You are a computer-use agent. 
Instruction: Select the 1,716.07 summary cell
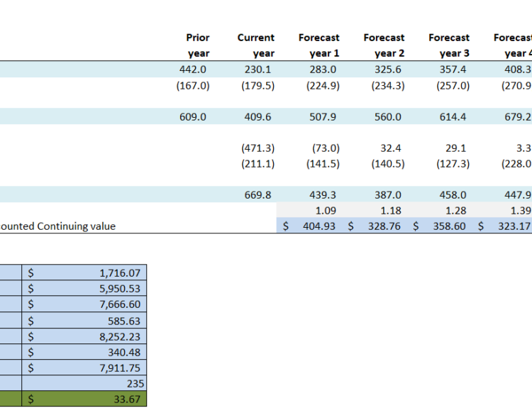[84, 272]
